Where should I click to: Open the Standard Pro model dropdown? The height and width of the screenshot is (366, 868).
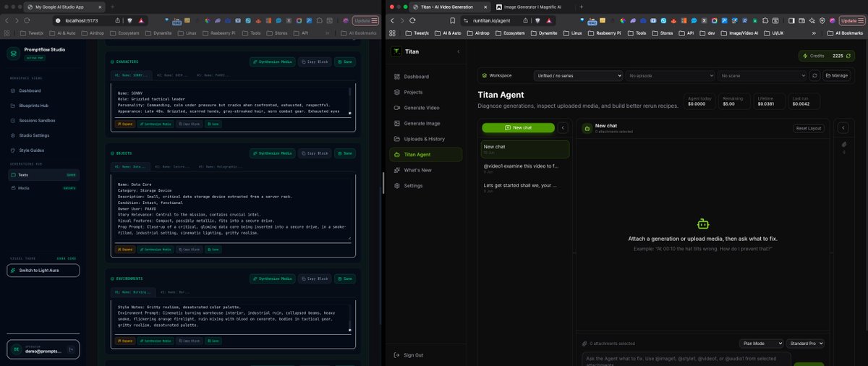click(x=805, y=344)
